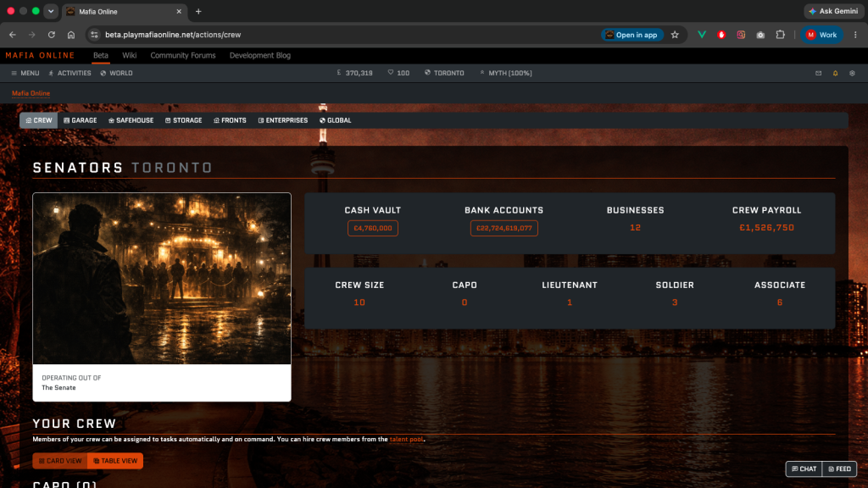Switch to the GLOBAL tab

pyautogui.click(x=336, y=120)
